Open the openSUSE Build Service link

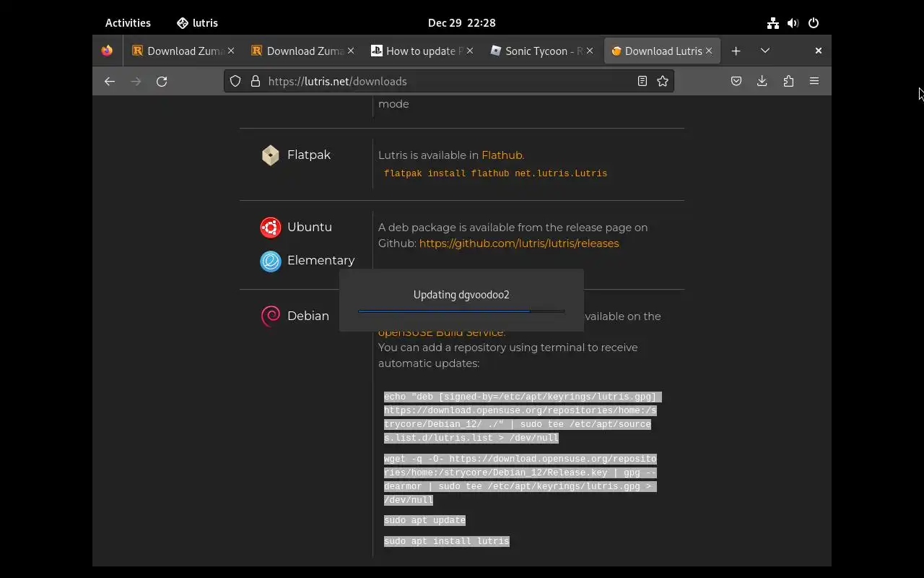pos(441,332)
